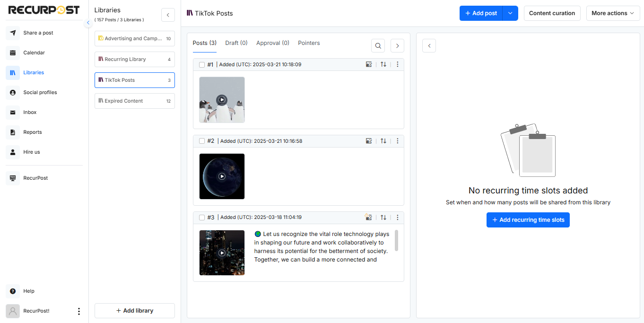Open the three-dot menu for post #3
Screen dimensions: 644x323
397,217
